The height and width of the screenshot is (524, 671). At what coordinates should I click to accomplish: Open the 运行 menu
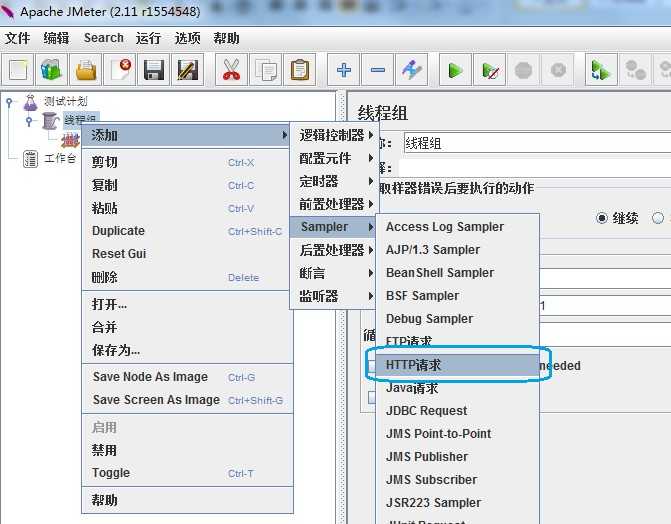148,38
